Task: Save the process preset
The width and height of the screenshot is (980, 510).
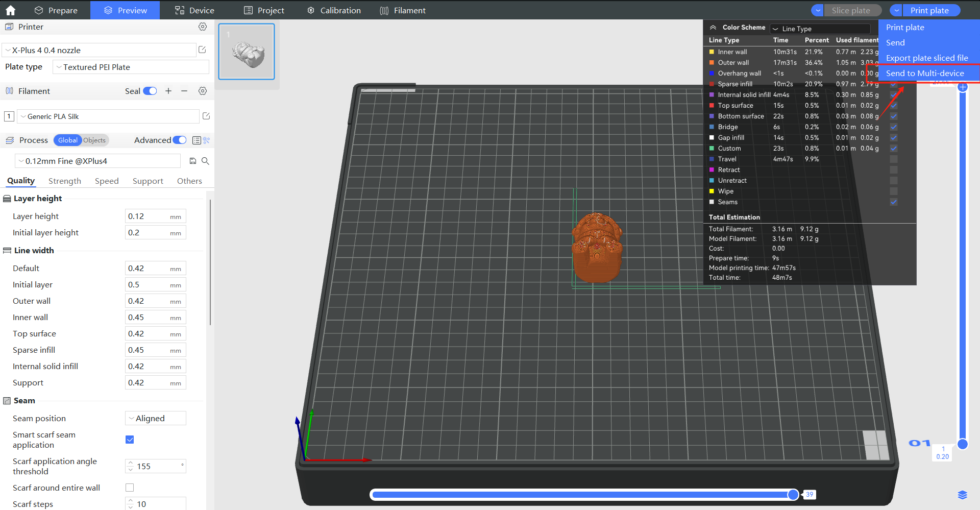Action: point(193,161)
